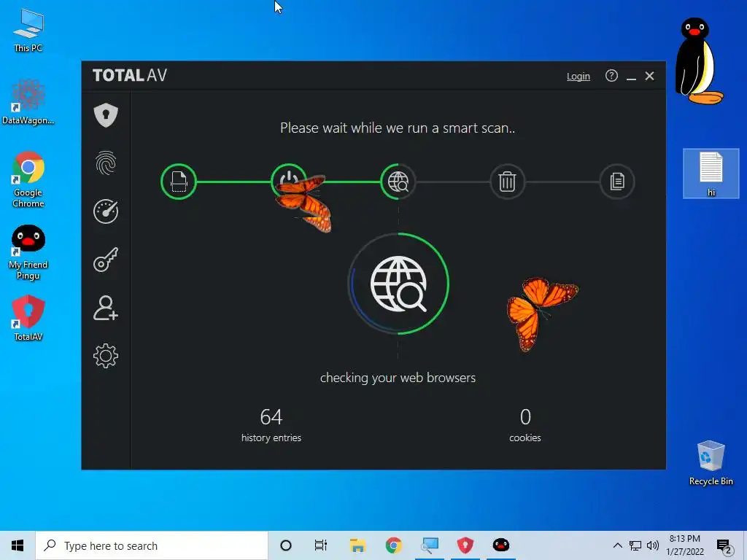
Task: Open Chrome from the taskbar
Action: point(393,545)
